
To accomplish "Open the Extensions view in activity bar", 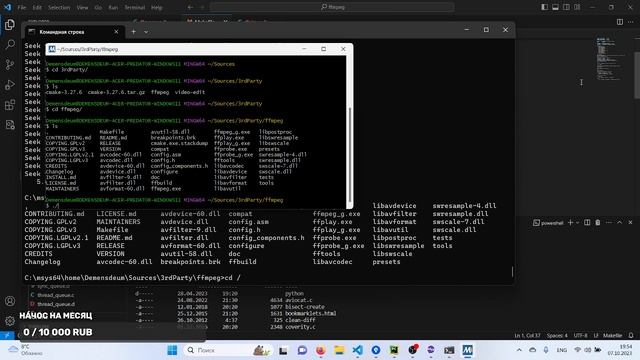I will point(10,105).
